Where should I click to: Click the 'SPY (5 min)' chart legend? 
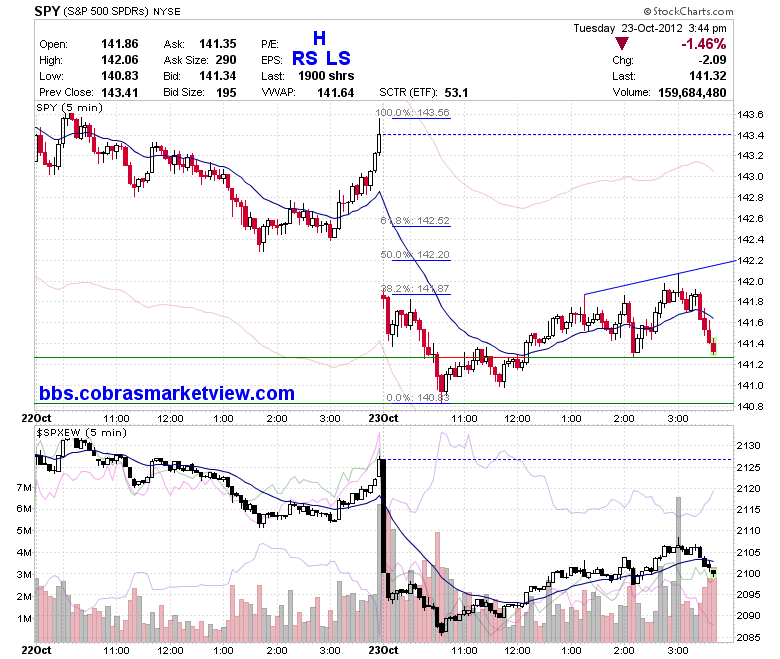click(69, 107)
